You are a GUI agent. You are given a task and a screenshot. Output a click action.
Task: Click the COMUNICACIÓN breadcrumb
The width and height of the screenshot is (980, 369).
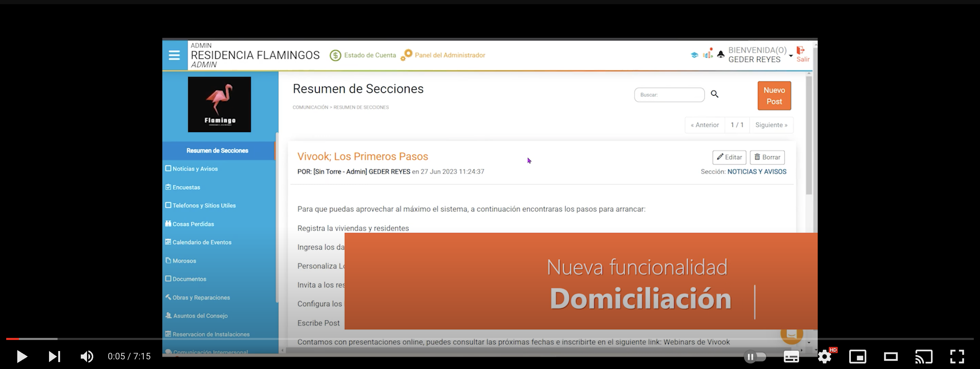(310, 107)
